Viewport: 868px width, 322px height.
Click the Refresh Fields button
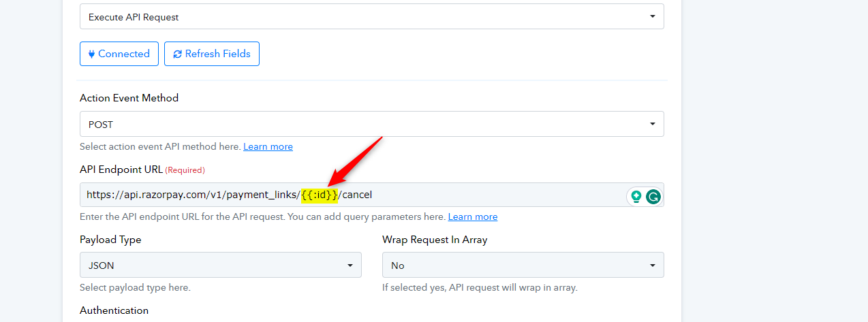coord(212,54)
